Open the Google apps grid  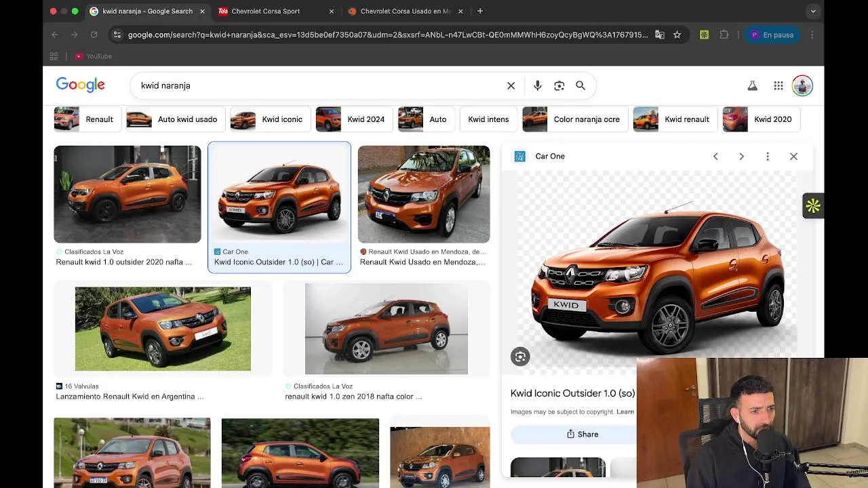[778, 85]
